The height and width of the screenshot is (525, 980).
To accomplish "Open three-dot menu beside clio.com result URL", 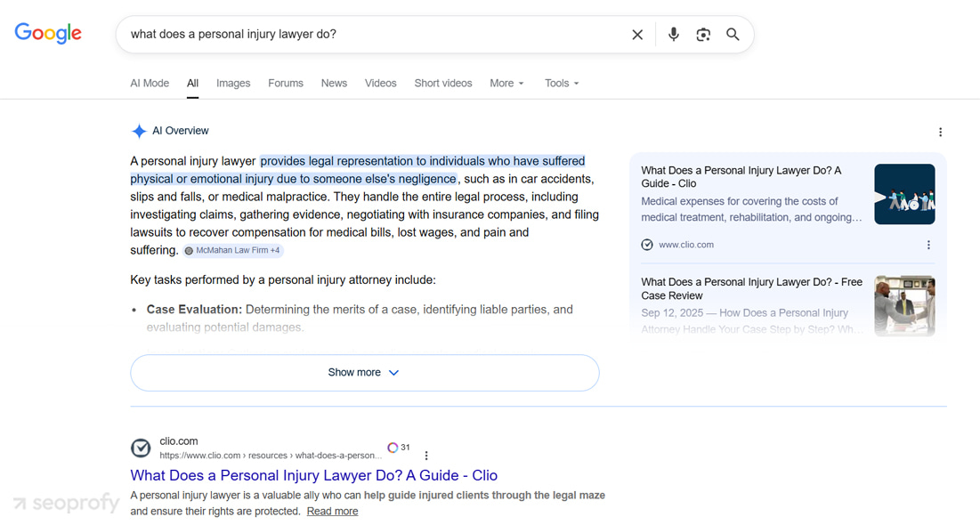I will pos(426,456).
